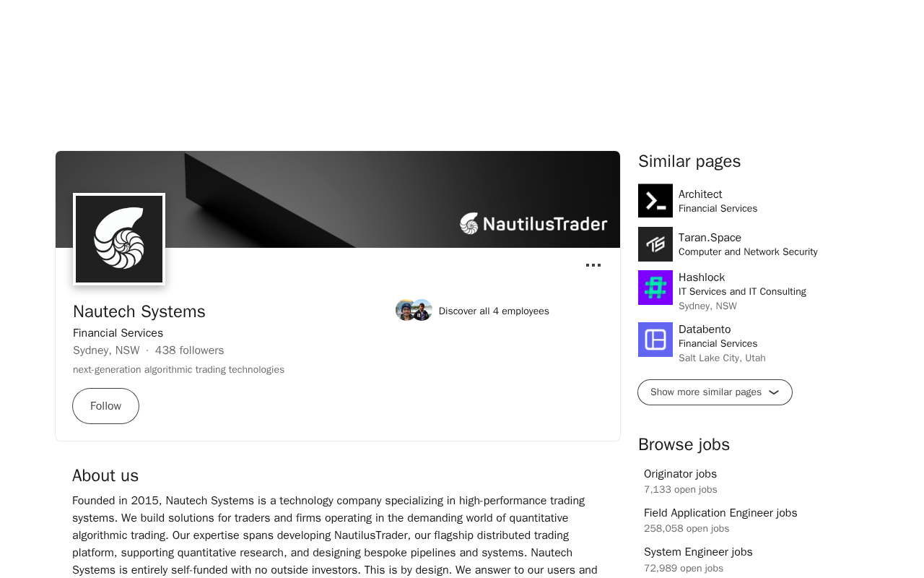
Task: Browse Field Application Engineer jobs
Action: pos(720,513)
